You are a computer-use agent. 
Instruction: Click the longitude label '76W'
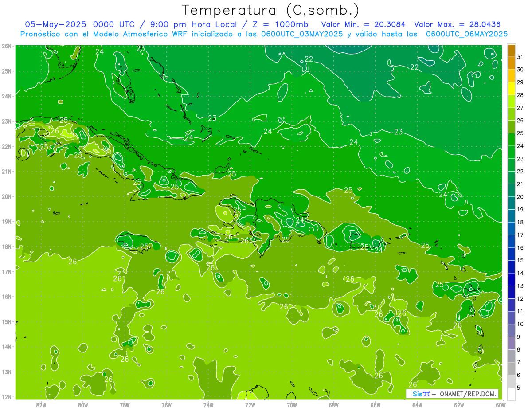pyautogui.click(x=167, y=405)
